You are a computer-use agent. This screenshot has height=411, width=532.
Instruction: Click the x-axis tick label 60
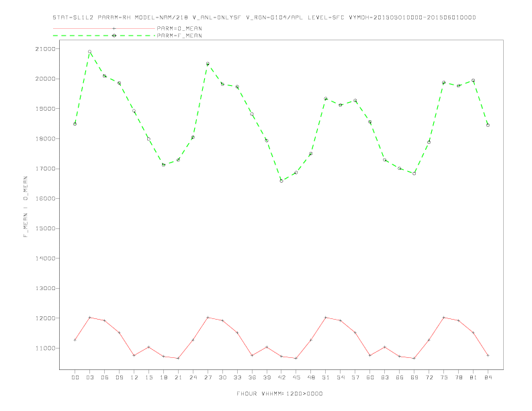pos(370,377)
